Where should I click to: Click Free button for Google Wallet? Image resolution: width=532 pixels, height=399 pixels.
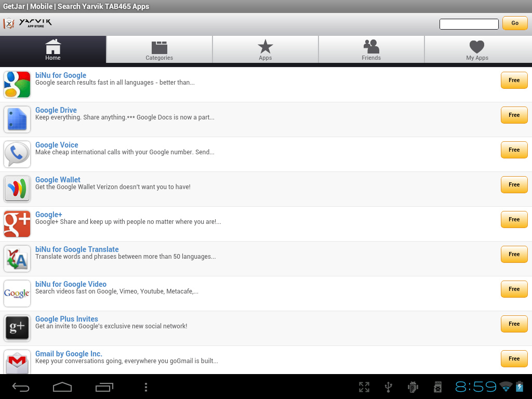click(514, 184)
